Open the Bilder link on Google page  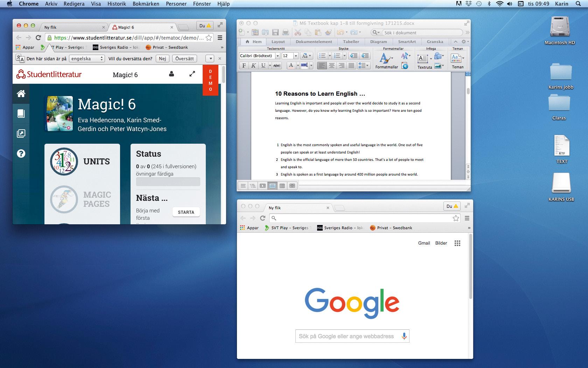[x=441, y=243]
